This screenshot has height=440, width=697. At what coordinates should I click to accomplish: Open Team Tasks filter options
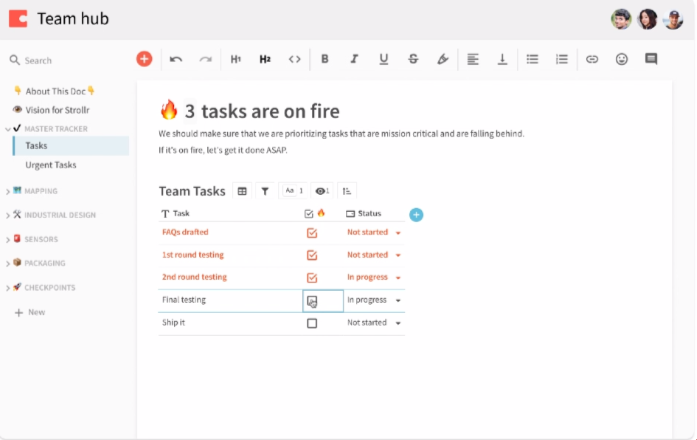[265, 192]
